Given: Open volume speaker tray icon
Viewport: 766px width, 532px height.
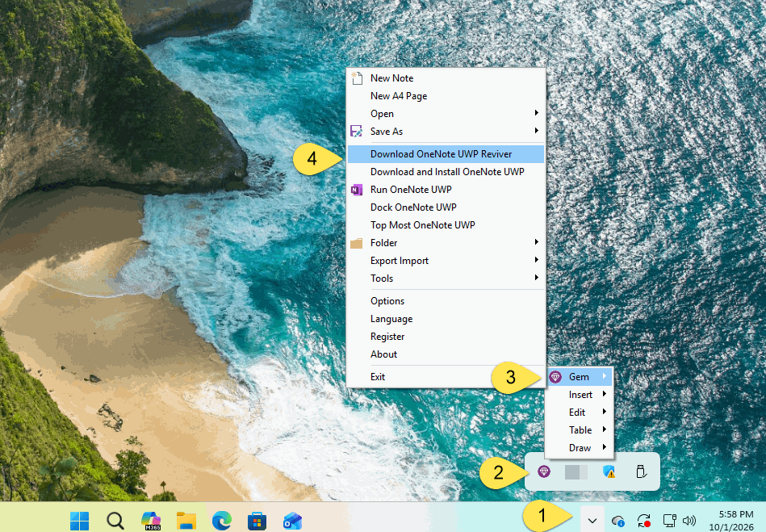Looking at the screenshot, I should click(x=689, y=521).
